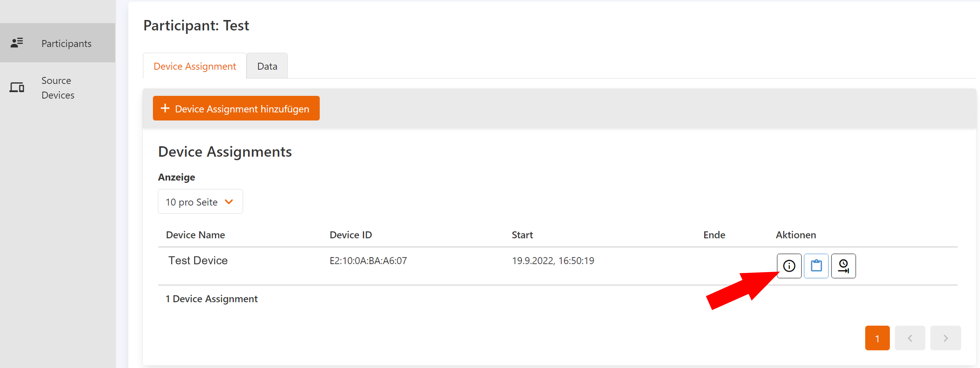
Task: Select page 1 in pagination
Action: (x=877, y=338)
